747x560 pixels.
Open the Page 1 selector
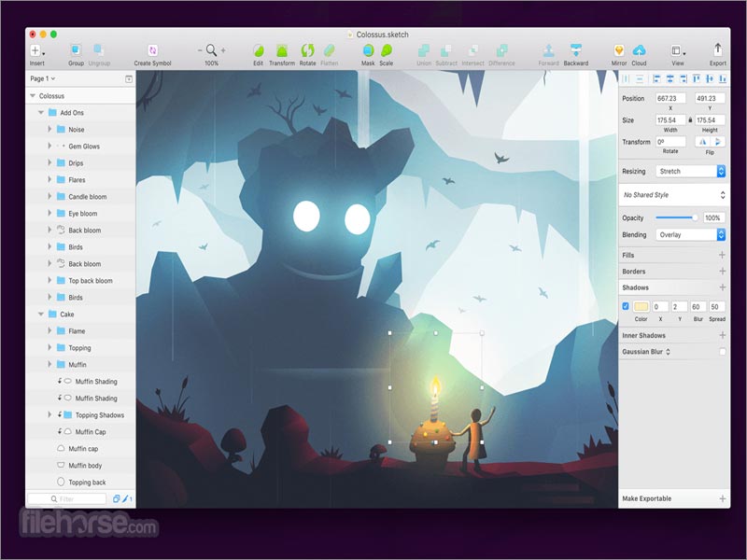pos(43,79)
